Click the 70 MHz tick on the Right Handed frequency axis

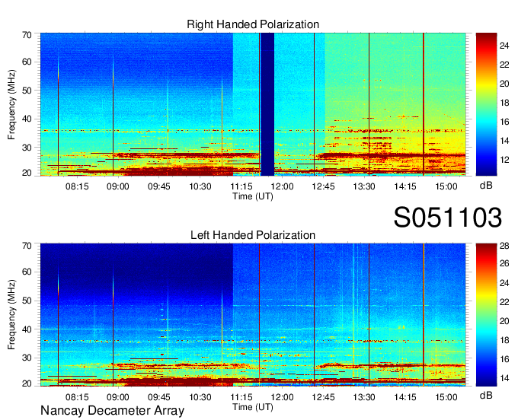27,35
